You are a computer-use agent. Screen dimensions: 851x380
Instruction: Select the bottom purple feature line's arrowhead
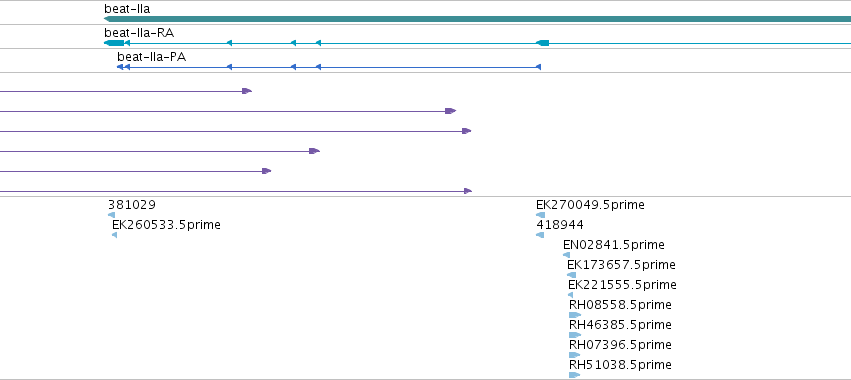click(468, 191)
